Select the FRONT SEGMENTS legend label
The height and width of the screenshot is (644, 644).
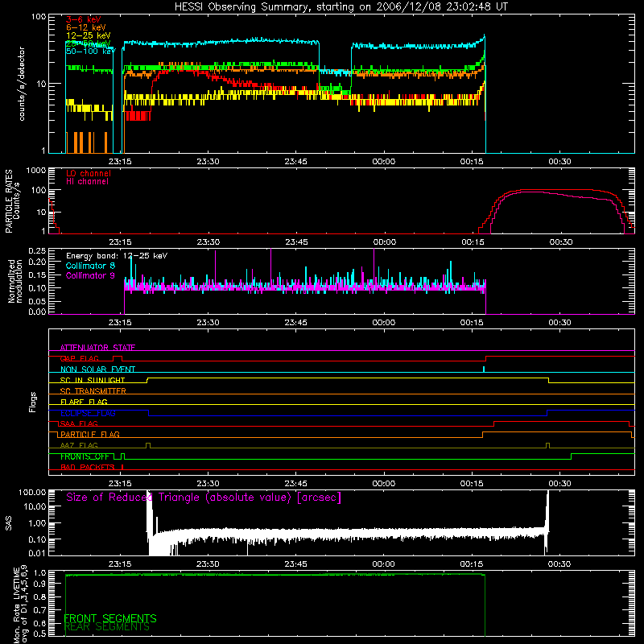(110, 618)
